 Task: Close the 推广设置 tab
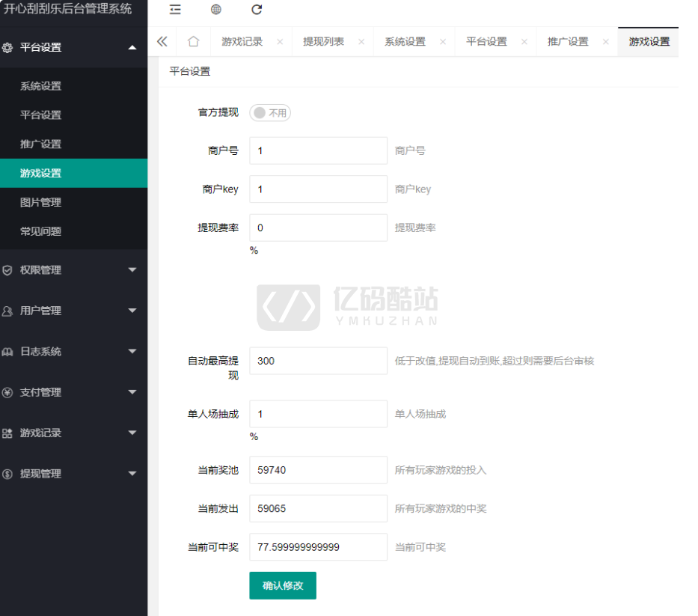click(x=606, y=42)
